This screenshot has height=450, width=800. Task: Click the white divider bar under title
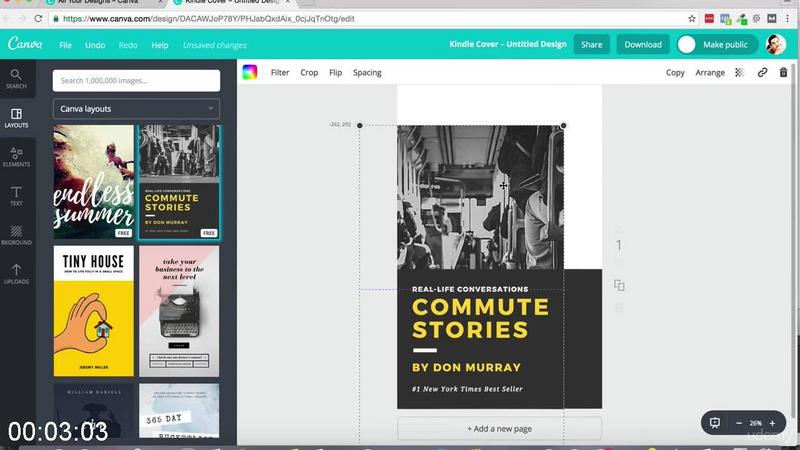tap(424, 351)
